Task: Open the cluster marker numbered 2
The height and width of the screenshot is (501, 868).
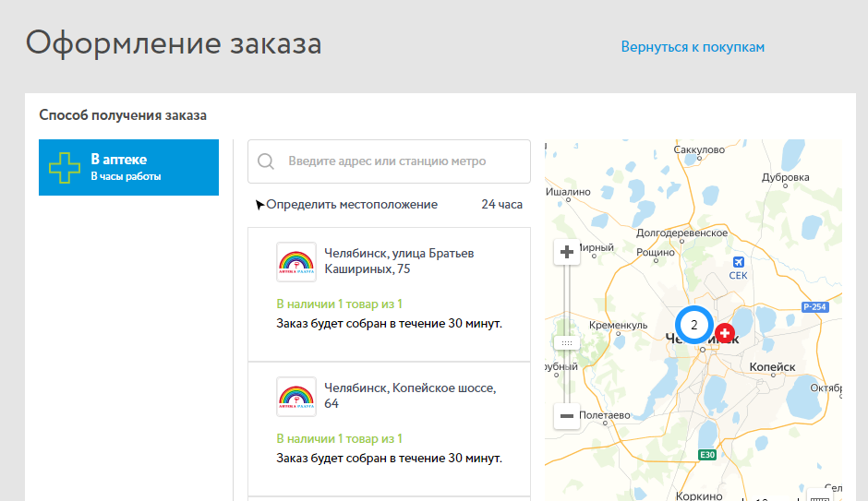Action: [693, 325]
